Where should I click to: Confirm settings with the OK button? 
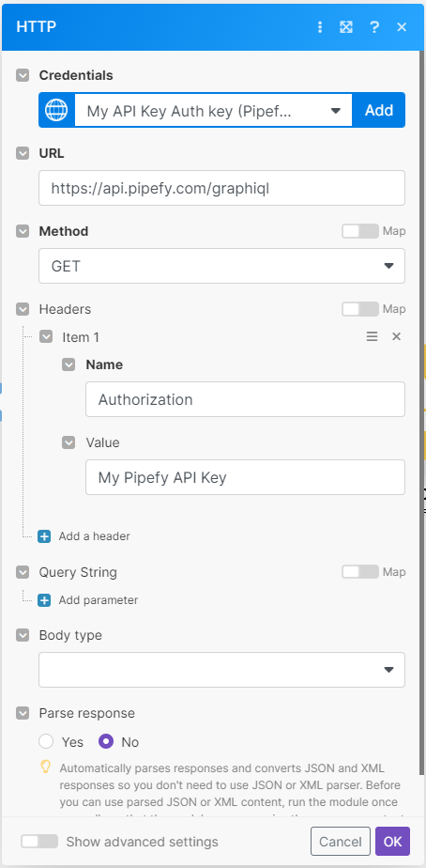click(x=393, y=842)
